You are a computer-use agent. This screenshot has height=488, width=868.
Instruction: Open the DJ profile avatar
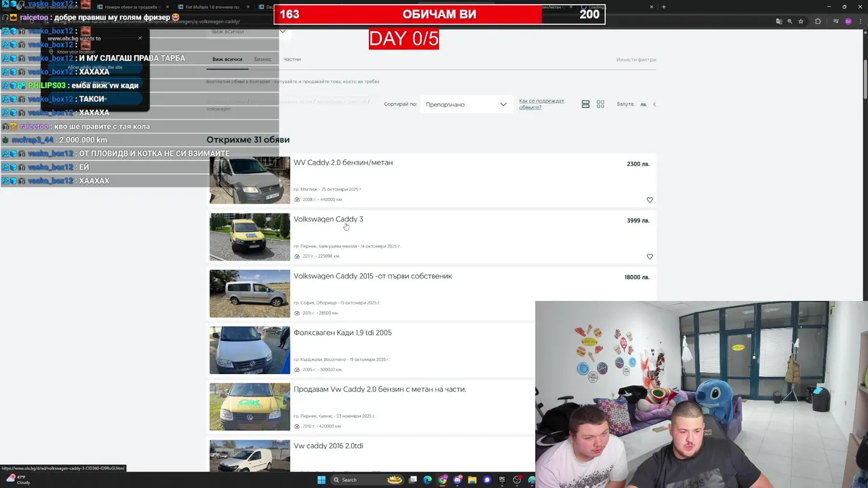(848, 21)
